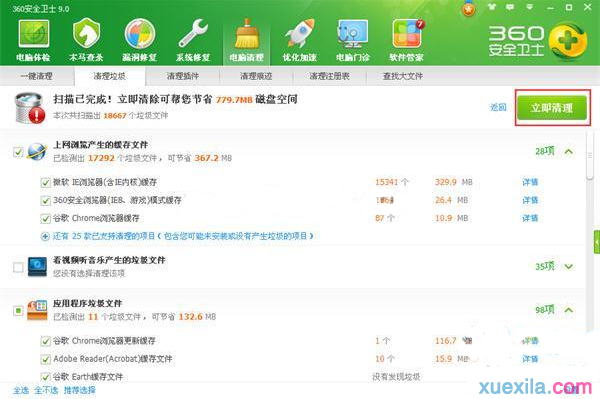Click the 329.9 MB size in IE row
600x399 pixels.
coord(453,182)
